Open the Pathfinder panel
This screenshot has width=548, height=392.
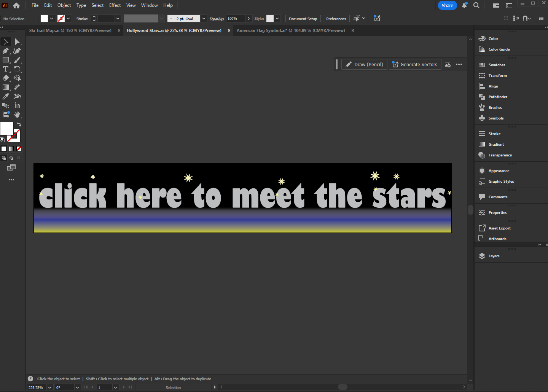[497, 97]
